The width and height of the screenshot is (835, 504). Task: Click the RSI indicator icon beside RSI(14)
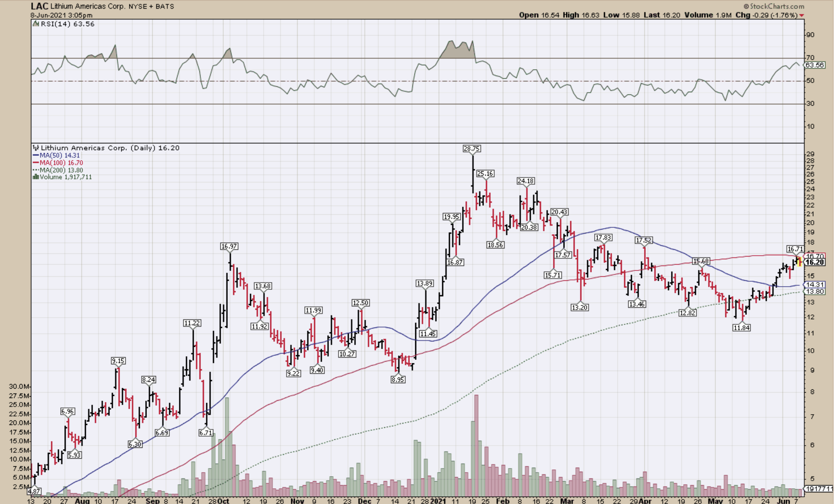36,24
